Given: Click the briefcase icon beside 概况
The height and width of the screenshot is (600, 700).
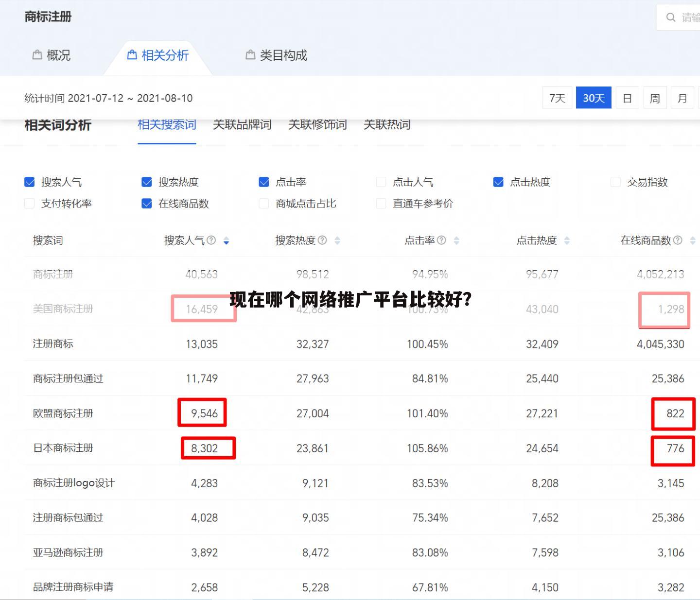Looking at the screenshot, I should coord(37,55).
